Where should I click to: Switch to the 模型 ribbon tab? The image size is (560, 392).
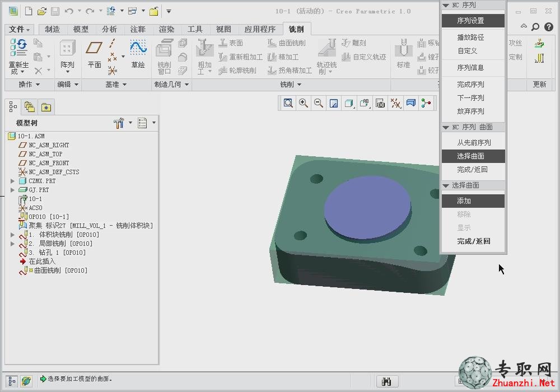[x=81, y=29]
